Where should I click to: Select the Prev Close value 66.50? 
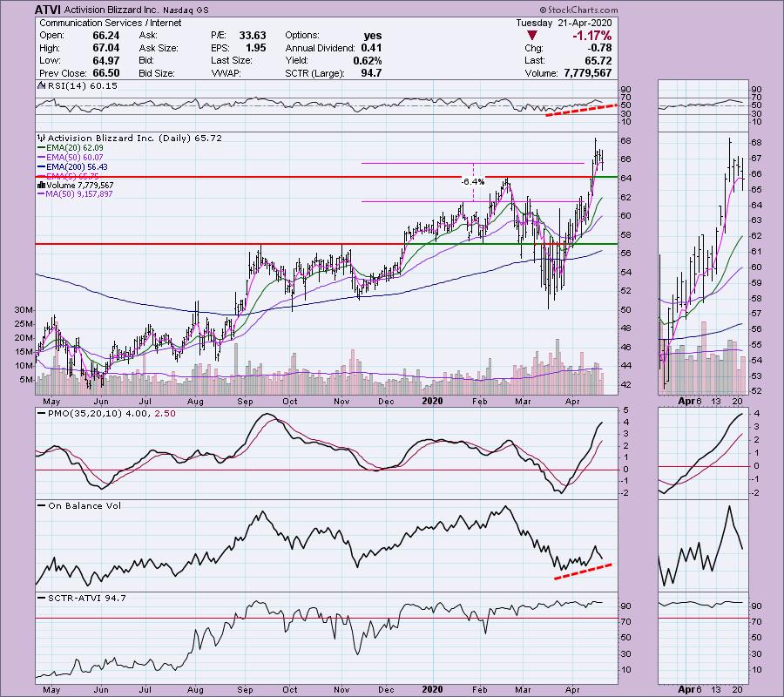point(106,73)
